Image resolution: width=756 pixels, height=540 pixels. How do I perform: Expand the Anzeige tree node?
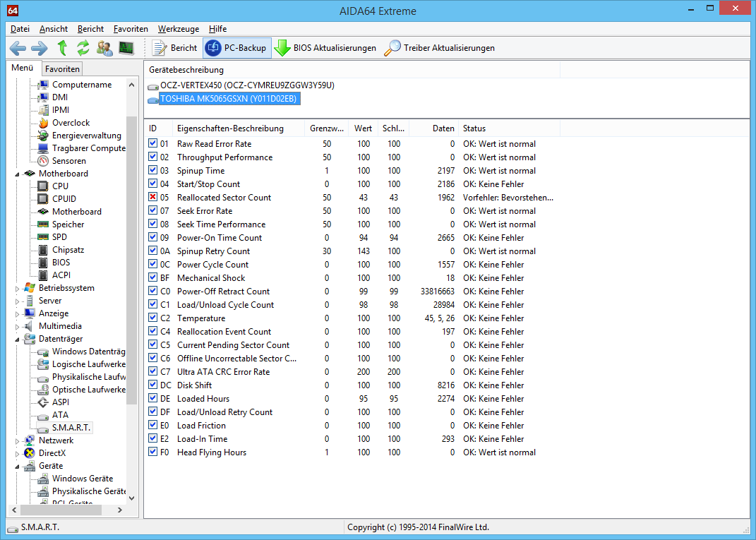[18, 314]
